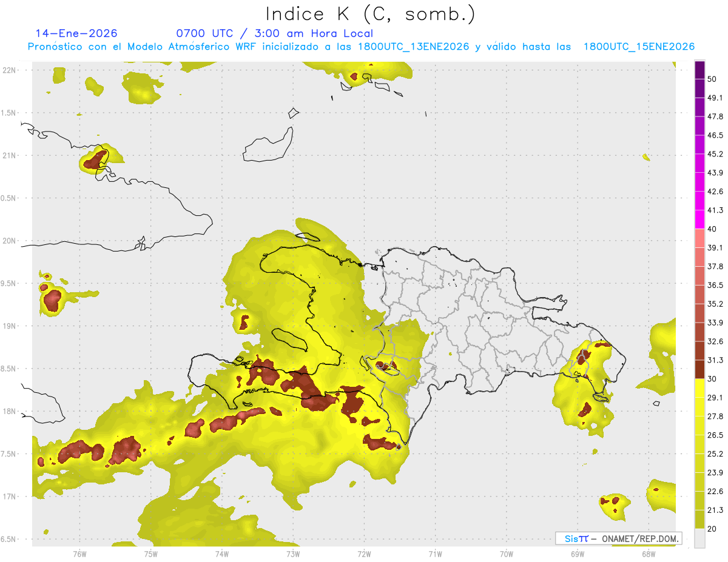This screenshot has height=562, width=728.
Task: Pick the dark brown swatch between 30 and 31.3
Action: (699, 369)
